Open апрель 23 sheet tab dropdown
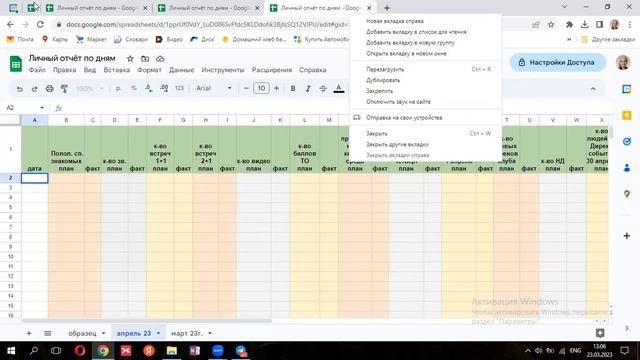This screenshot has width=640, height=360. pos(158,333)
